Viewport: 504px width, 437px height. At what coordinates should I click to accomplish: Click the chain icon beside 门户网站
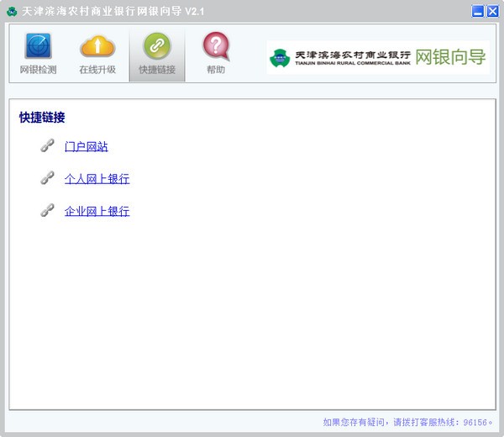coord(47,145)
